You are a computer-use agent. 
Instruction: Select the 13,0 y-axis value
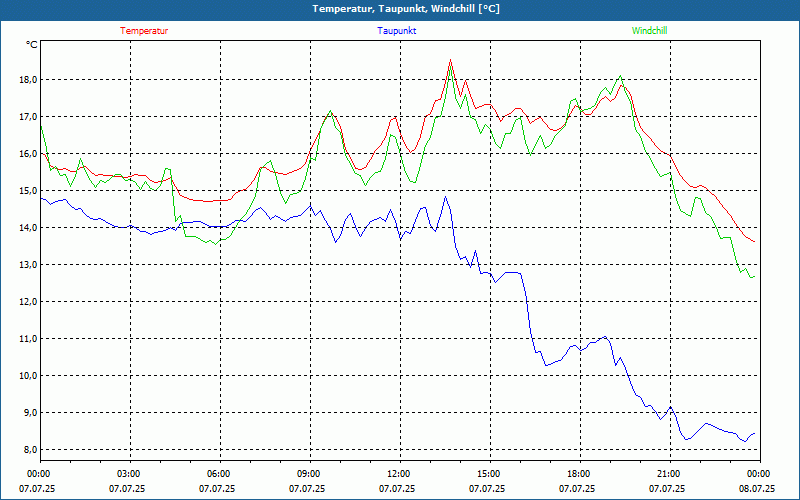coord(29,265)
